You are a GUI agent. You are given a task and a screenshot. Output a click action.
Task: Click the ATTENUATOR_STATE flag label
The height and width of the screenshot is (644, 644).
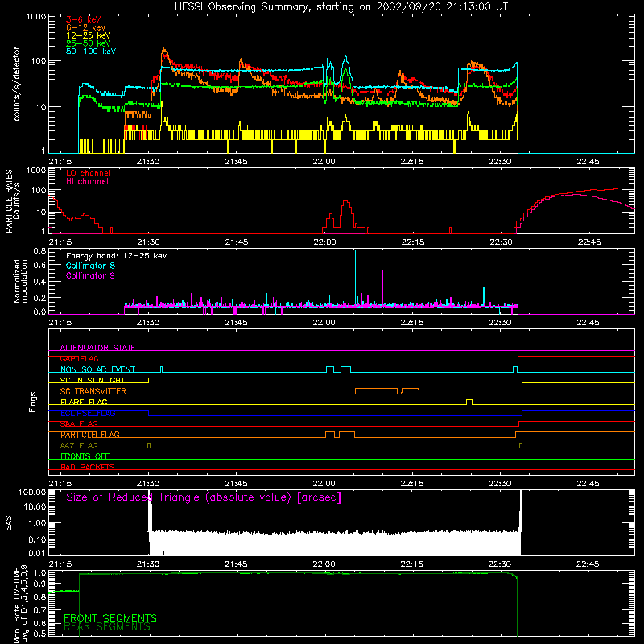(x=97, y=348)
